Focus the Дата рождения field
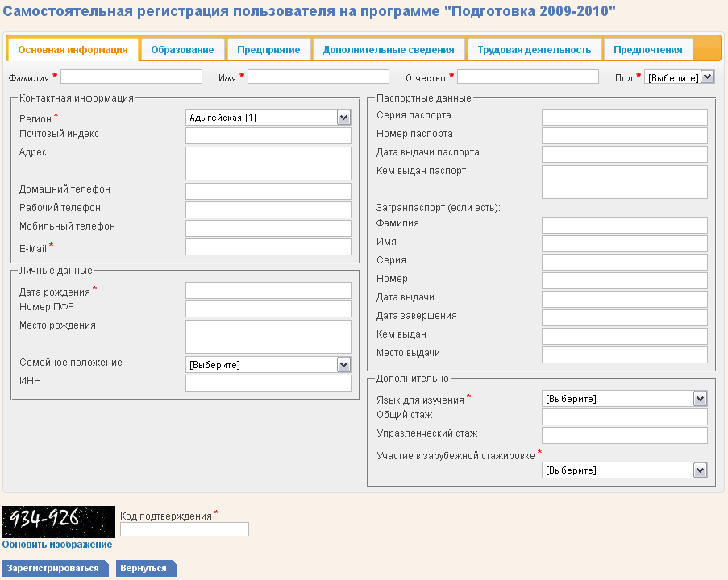 click(x=268, y=291)
